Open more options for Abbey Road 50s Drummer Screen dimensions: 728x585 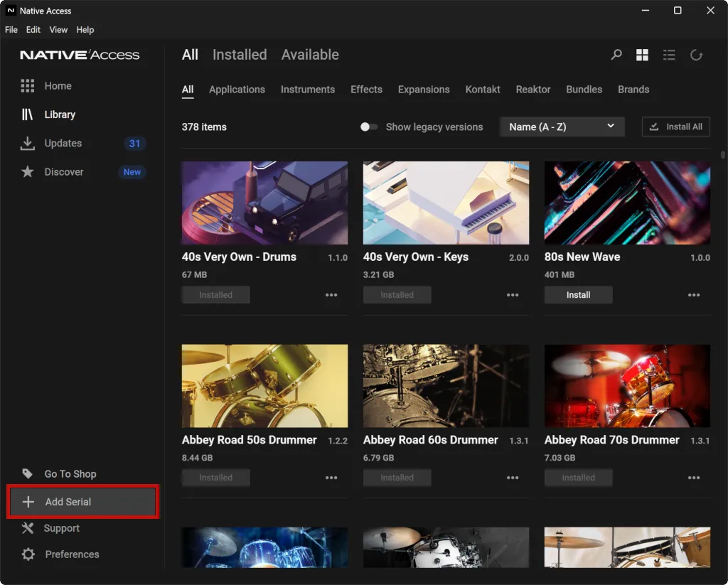(331, 478)
